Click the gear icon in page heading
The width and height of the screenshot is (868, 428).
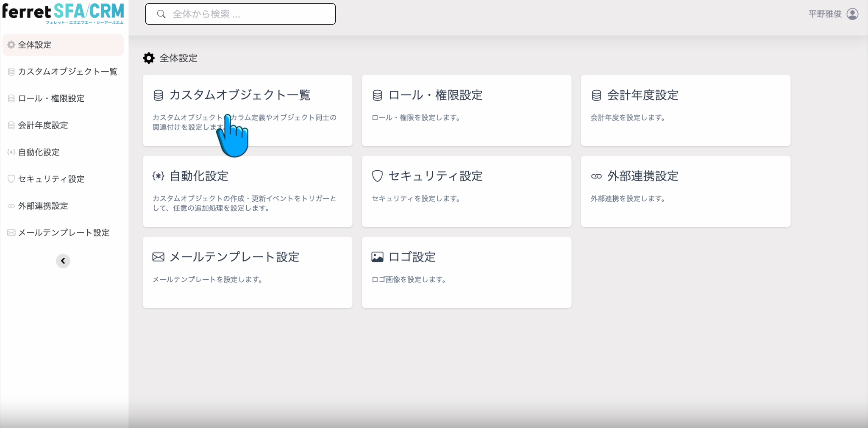pyautogui.click(x=149, y=58)
